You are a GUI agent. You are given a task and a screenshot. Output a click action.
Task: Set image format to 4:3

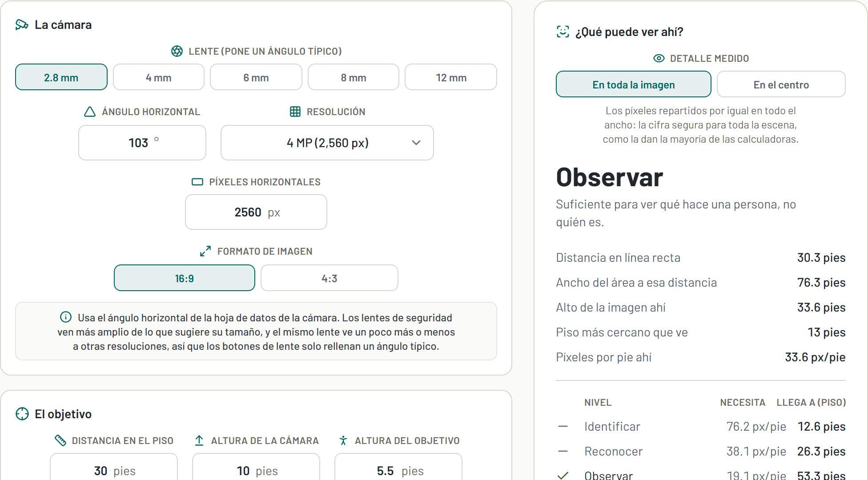coord(330,278)
